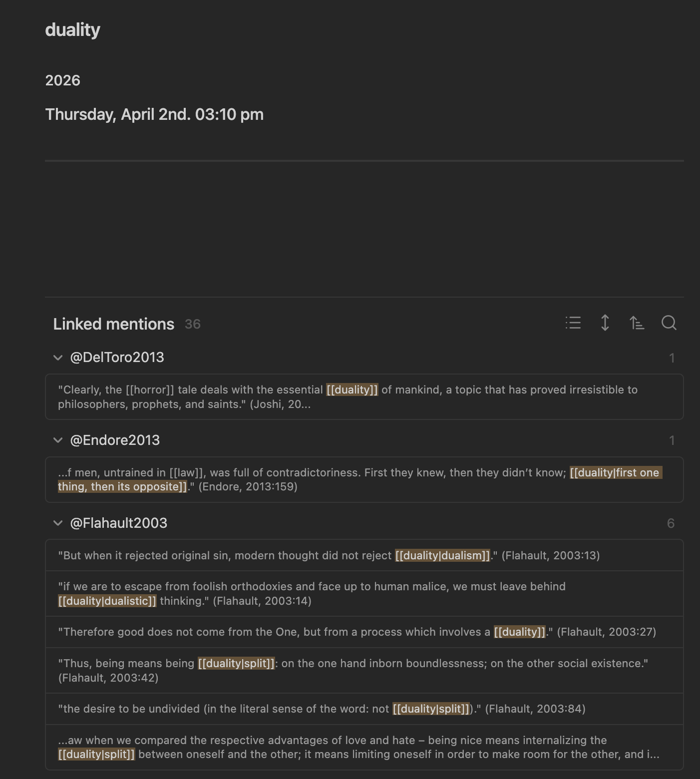Image resolution: width=700 pixels, height=779 pixels.
Task: Open the @DelToro2013 source note
Action: click(x=117, y=358)
